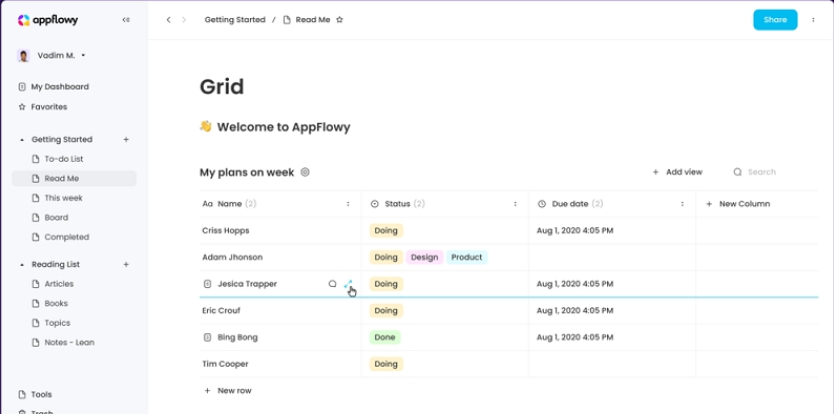The image size is (834, 414).
Task: Open My Dashboard
Action: [53, 87]
